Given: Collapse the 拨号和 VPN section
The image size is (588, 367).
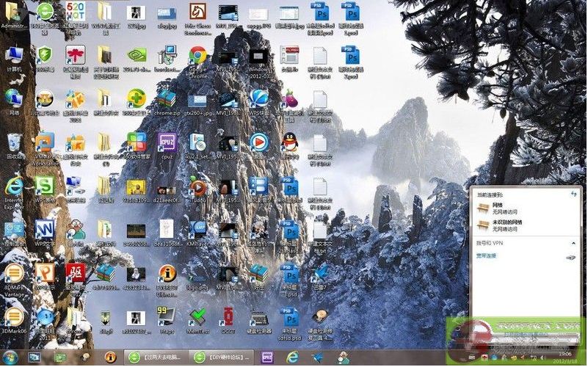Looking at the screenshot, I should tap(573, 242).
